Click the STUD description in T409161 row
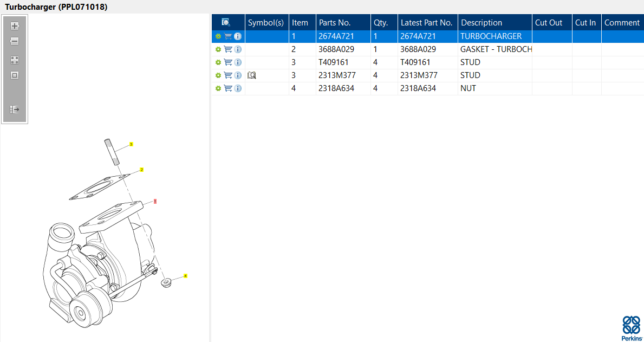The width and height of the screenshot is (644, 342). [470, 62]
